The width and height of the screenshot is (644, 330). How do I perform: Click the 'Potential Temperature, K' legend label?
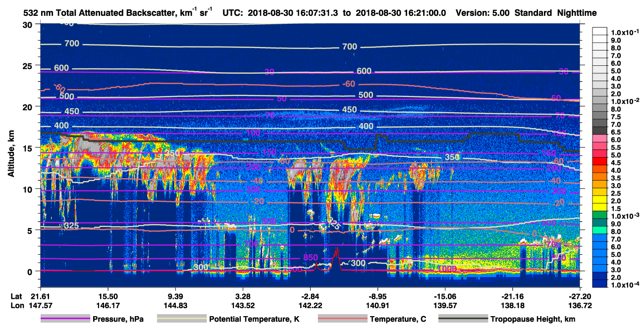pyautogui.click(x=255, y=319)
